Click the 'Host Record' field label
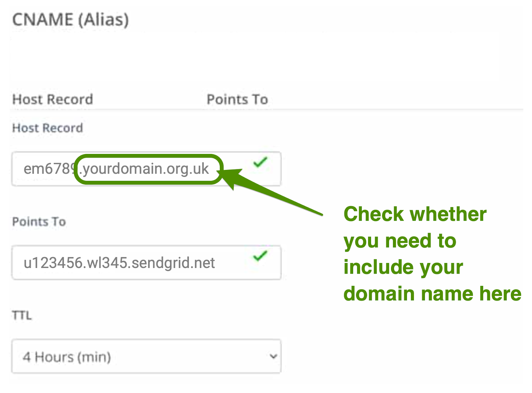 pyautogui.click(x=48, y=128)
